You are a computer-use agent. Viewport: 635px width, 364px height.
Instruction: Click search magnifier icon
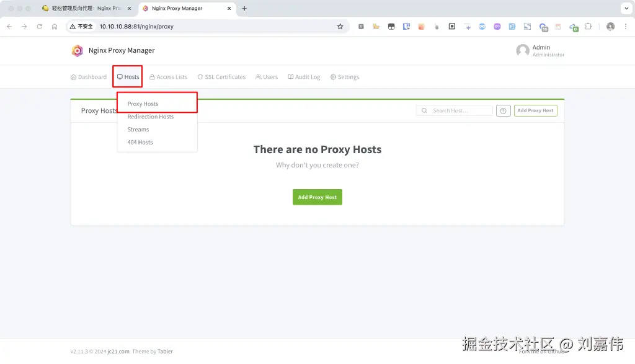coord(424,110)
